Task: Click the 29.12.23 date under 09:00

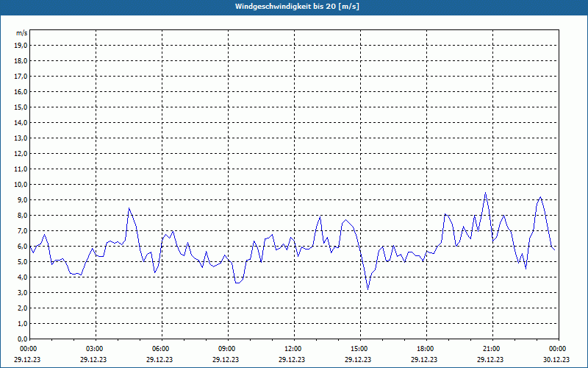Action: point(226,359)
